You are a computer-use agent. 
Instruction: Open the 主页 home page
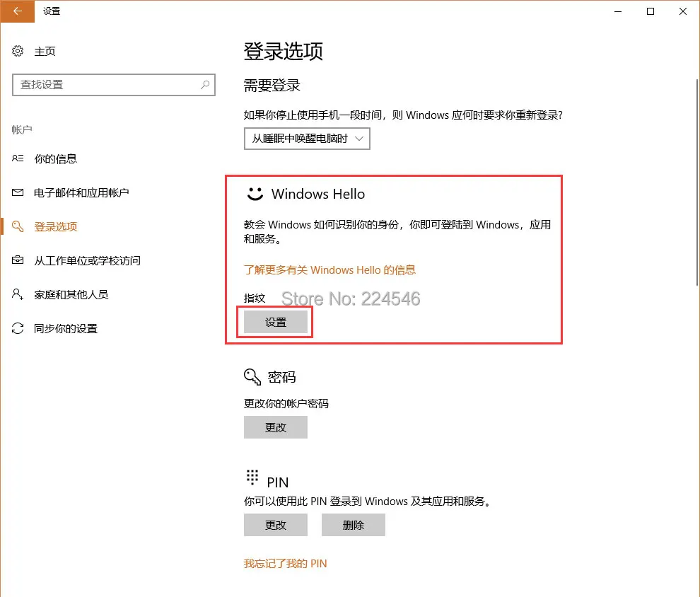45,52
